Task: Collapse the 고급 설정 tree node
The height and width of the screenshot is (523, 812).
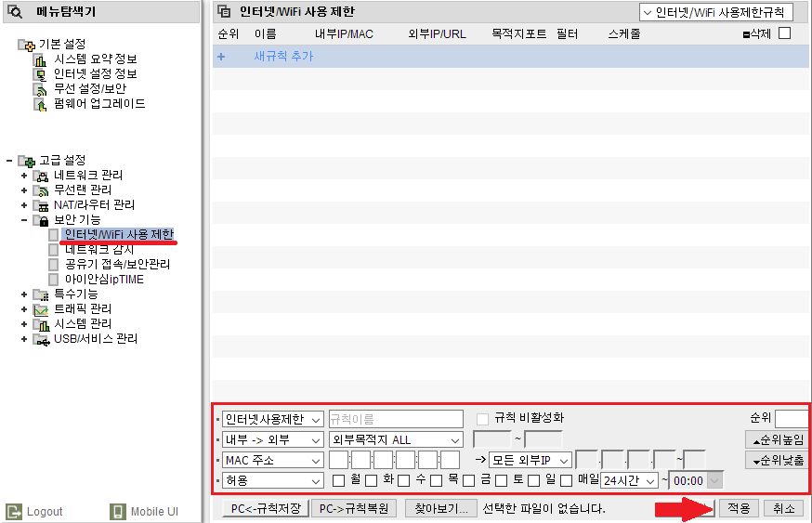Action: 8,161
